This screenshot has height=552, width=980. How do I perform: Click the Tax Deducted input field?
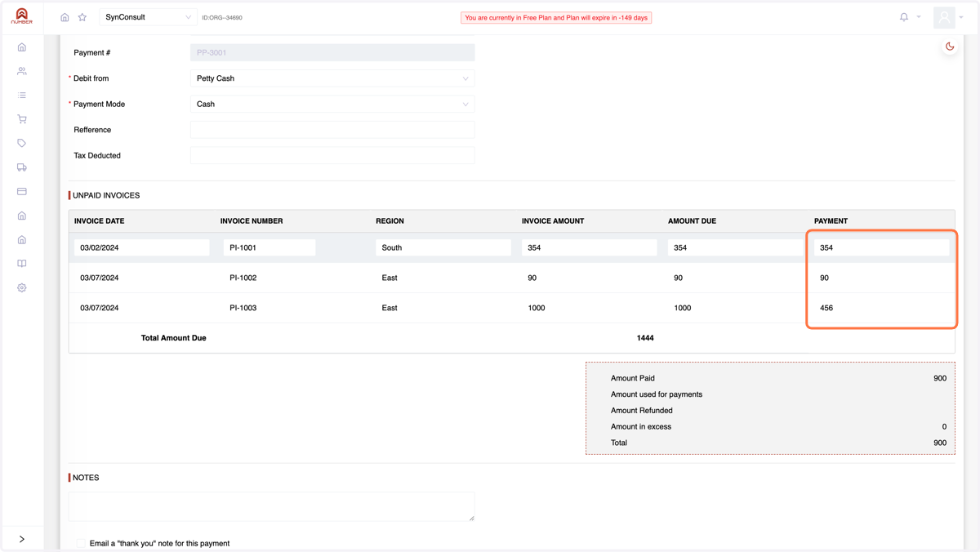pos(332,155)
